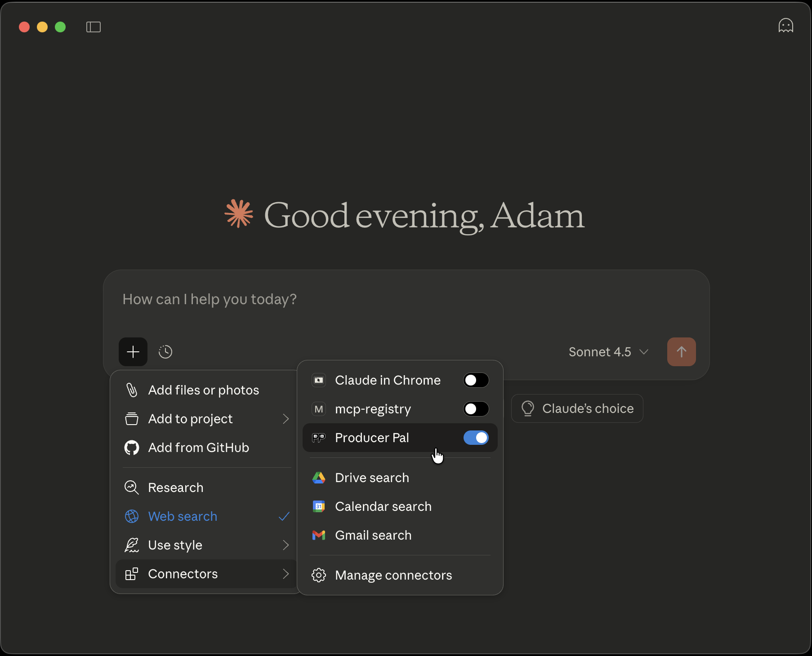Viewport: 812px width, 656px height.
Task: Select Research from the menu
Action: (176, 488)
